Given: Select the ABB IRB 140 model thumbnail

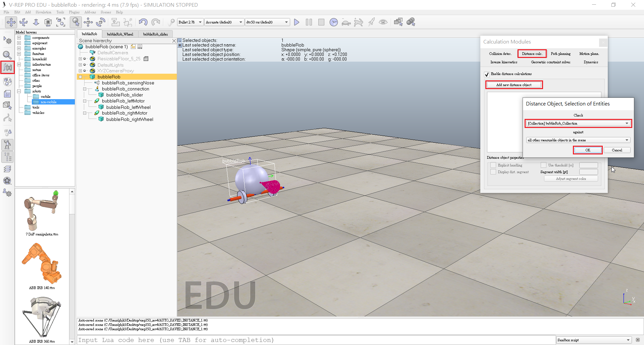Looking at the screenshot, I should (42, 264).
